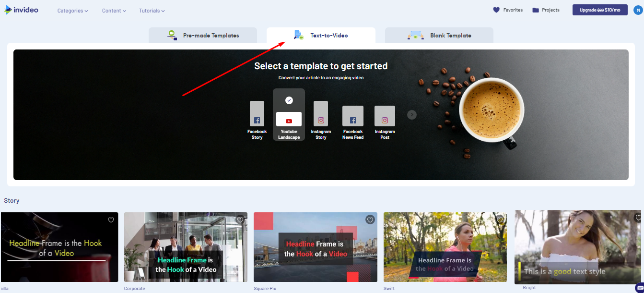Click 'Select a template to get started' heading

tap(321, 66)
